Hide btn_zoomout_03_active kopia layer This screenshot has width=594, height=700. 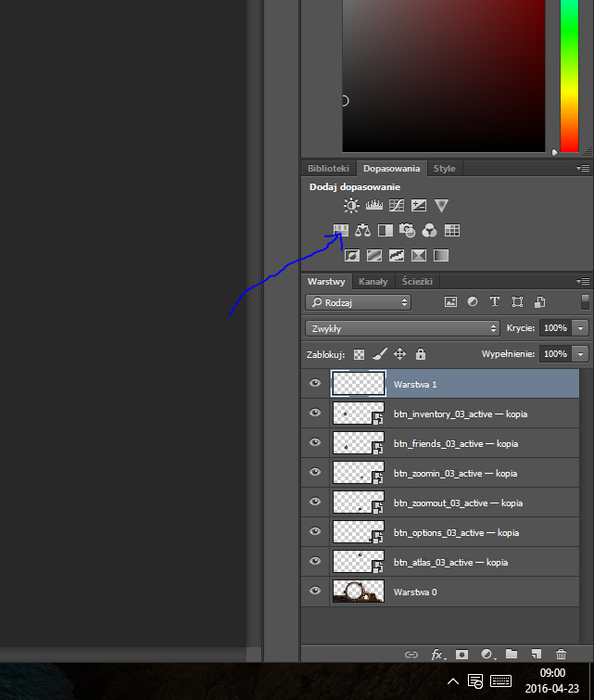(315, 502)
